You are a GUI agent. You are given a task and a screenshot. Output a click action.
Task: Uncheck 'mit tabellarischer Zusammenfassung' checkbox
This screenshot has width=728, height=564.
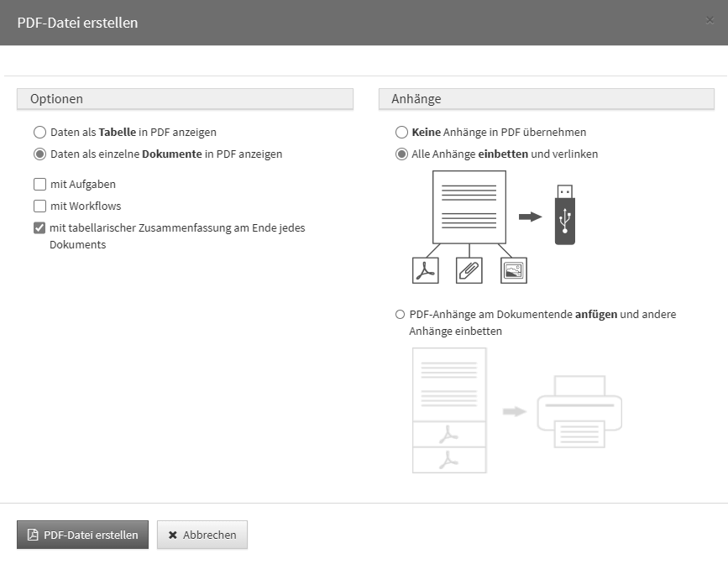39,228
